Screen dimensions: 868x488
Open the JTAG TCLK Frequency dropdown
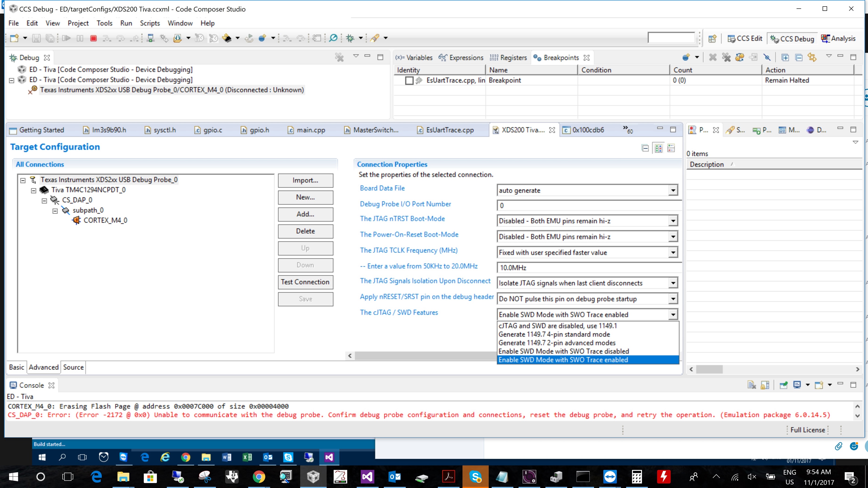(673, 253)
